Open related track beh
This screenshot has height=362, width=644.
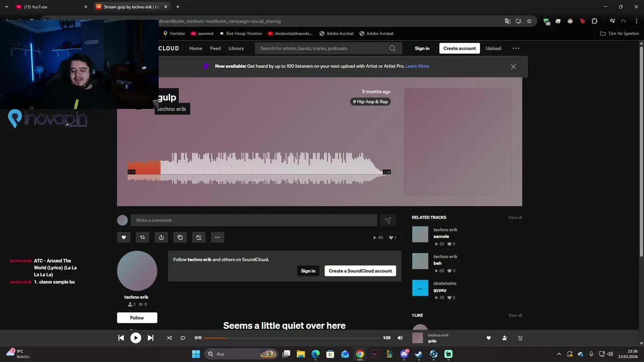coord(437,263)
